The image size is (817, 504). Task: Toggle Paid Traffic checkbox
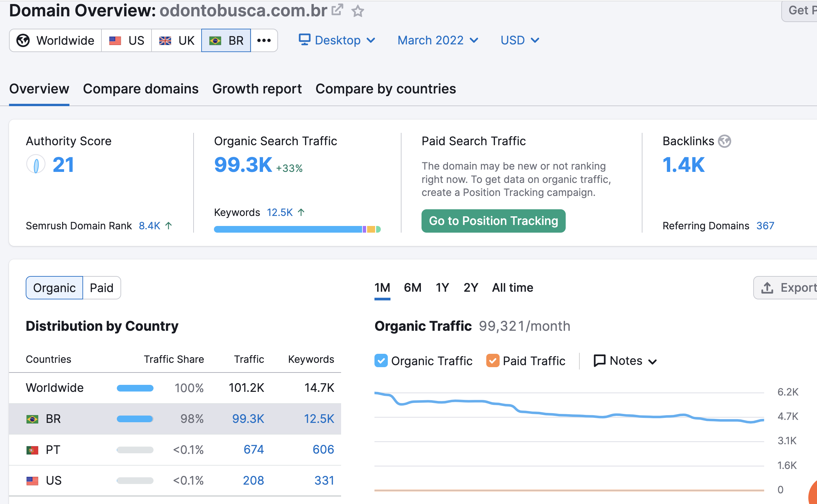[x=493, y=361]
